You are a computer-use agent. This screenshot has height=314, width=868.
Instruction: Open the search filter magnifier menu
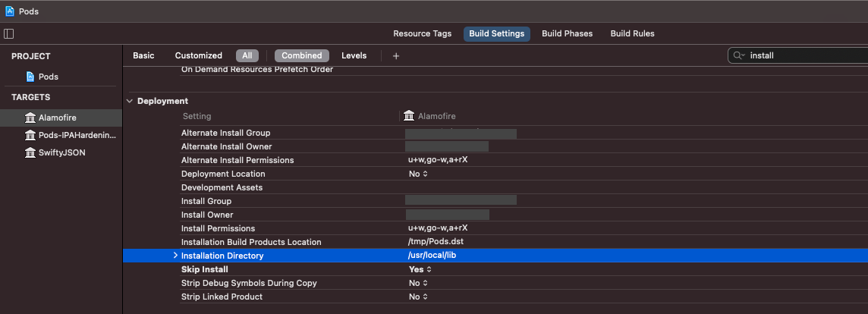738,55
